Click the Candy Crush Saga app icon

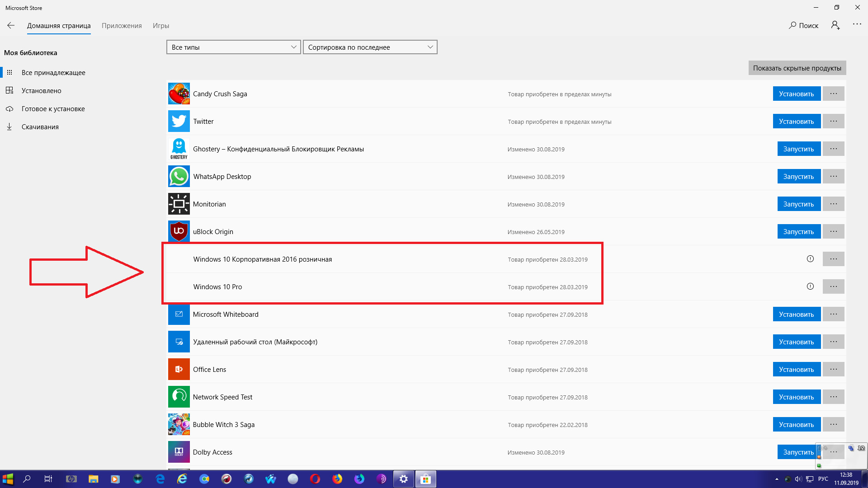[x=179, y=94]
